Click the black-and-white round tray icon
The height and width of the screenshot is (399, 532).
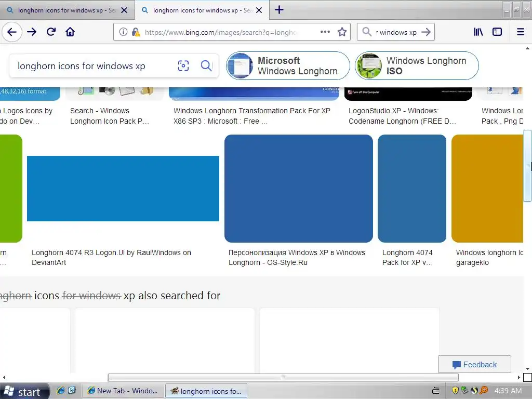click(474, 391)
